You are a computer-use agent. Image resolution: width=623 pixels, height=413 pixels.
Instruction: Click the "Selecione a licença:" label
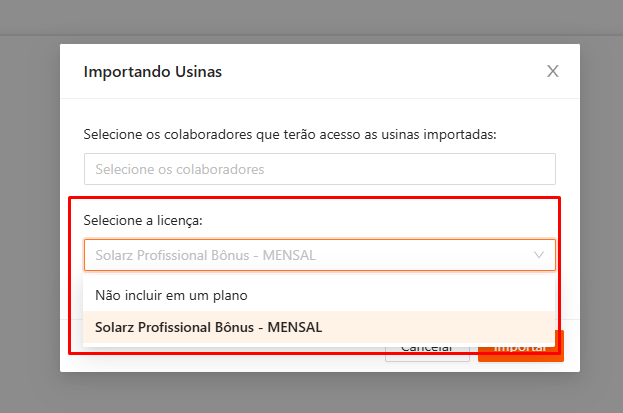point(143,220)
